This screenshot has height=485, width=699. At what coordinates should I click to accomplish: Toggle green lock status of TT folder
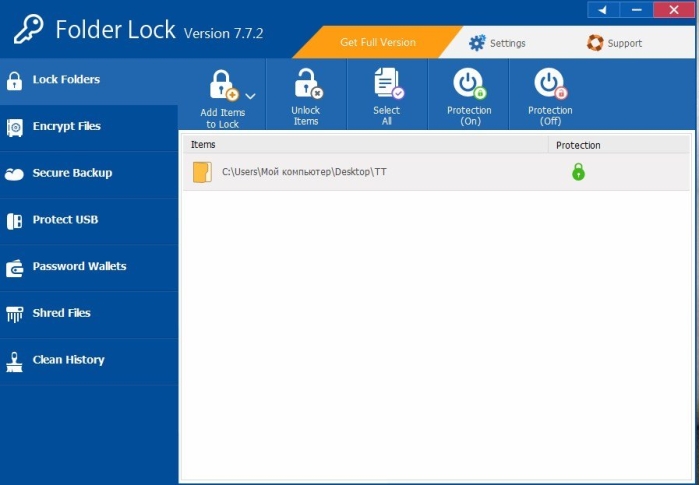click(x=578, y=172)
